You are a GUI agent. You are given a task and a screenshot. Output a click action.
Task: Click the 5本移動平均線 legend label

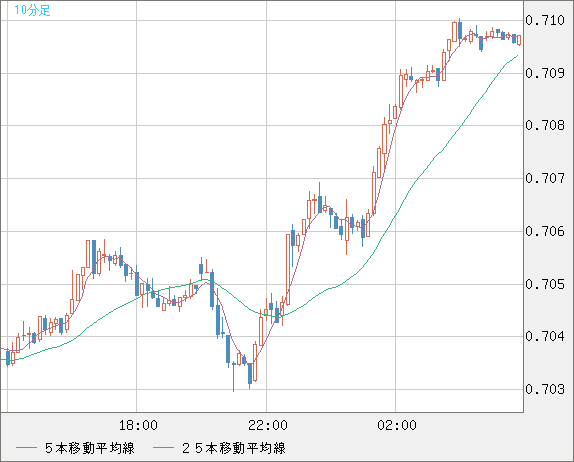point(90,448)
